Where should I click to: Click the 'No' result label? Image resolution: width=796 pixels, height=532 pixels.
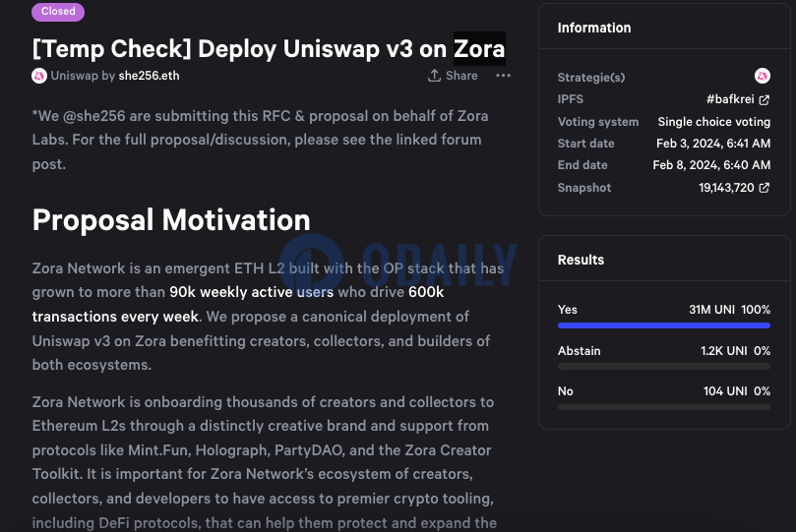pyautogui.click(x=566, y=391)
